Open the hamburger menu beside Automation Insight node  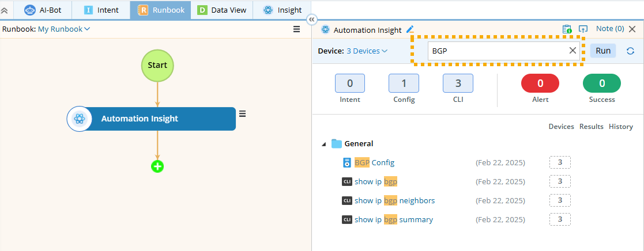[243, 114]
